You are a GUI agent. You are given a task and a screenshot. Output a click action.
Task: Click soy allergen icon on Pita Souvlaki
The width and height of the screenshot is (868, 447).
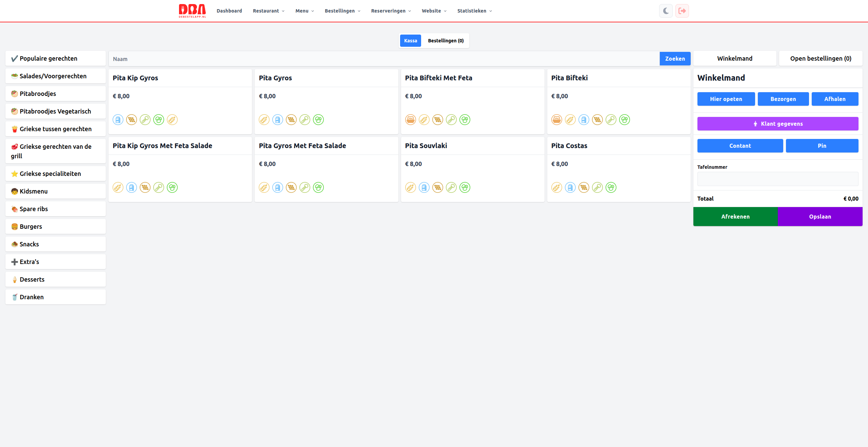pos(465,187)
